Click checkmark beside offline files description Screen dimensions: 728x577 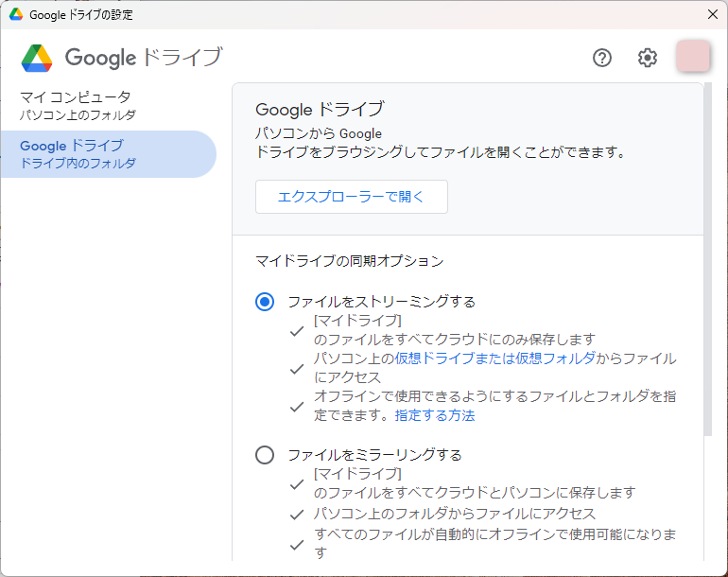[297, 407]
